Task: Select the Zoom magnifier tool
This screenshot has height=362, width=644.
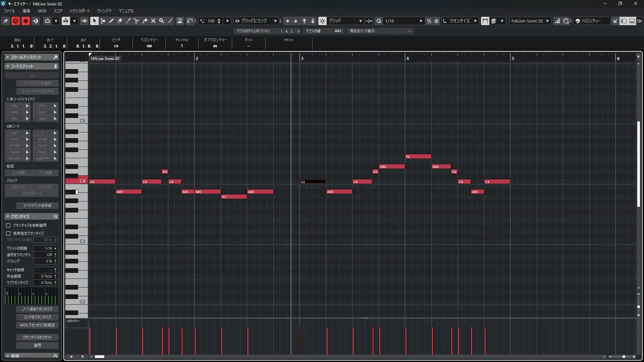Action: coord(162,21)
